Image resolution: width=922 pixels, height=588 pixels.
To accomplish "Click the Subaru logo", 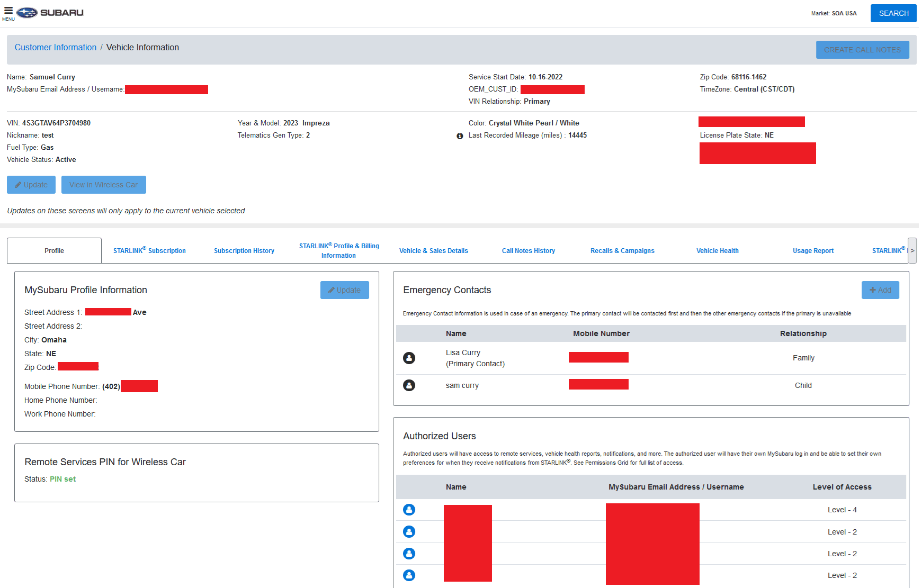I will point(50,13).
